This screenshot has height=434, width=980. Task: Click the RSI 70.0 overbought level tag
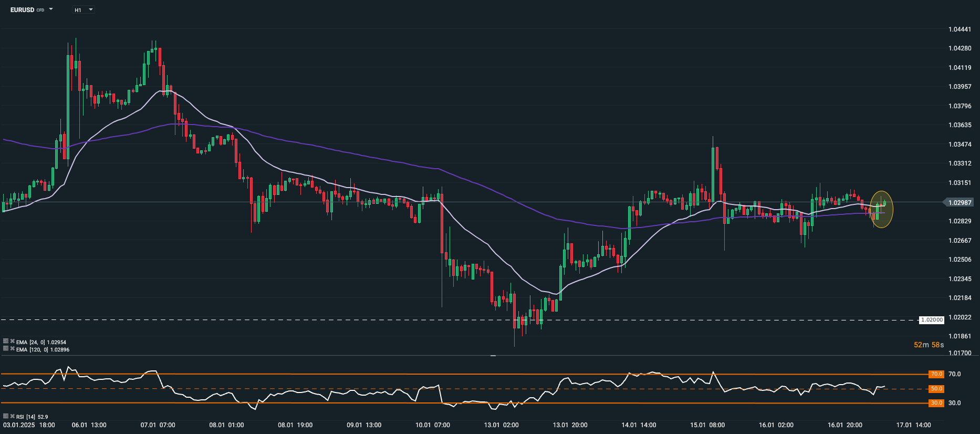coord(936,374)
